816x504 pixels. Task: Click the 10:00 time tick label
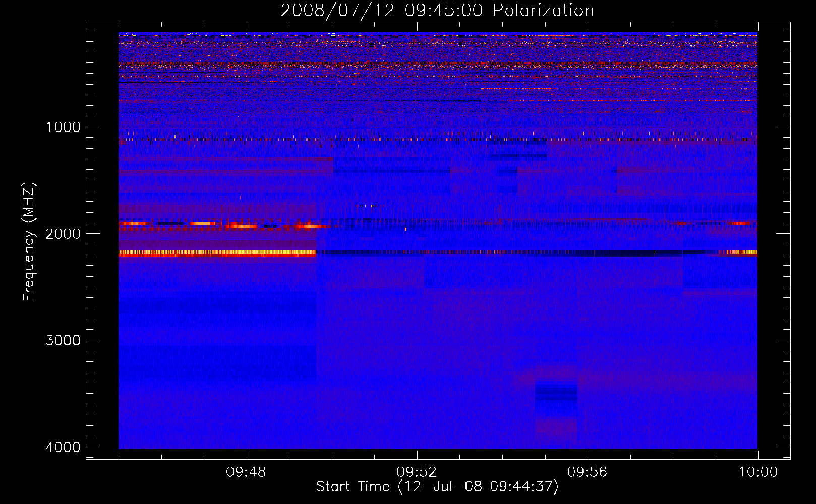(758, 472)
